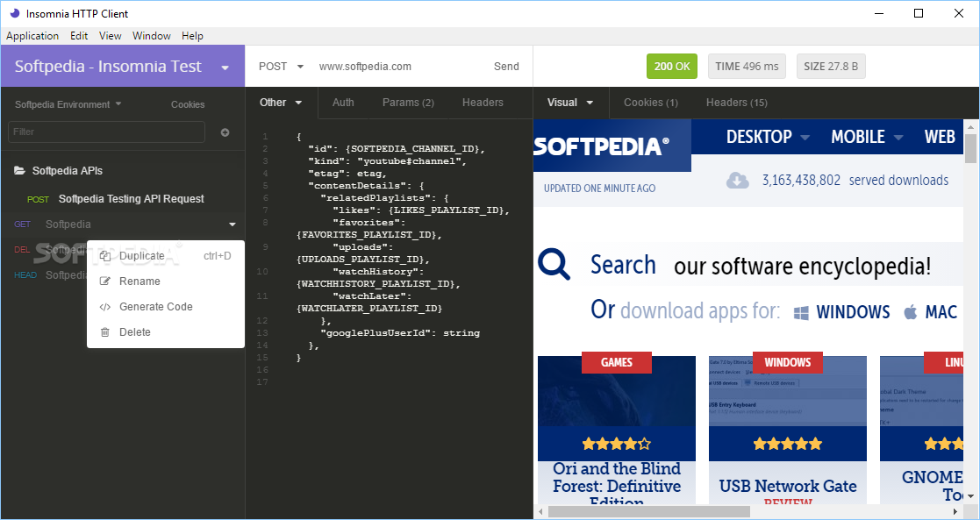Open the Edit menu
This screenshot has width=980, height=520.
[79, 36]
